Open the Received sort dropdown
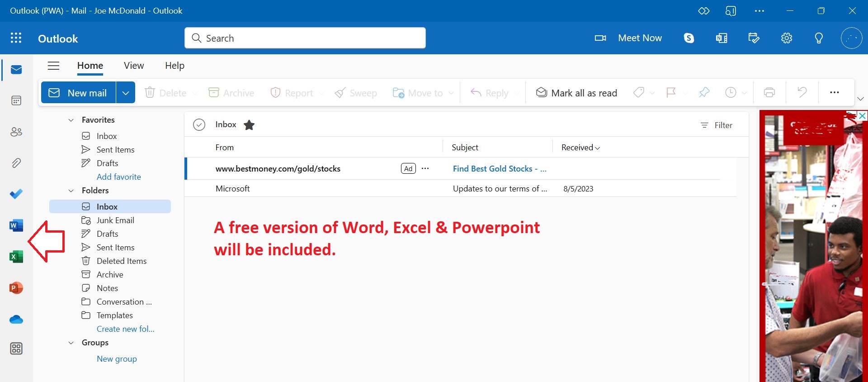 [580, 148]
